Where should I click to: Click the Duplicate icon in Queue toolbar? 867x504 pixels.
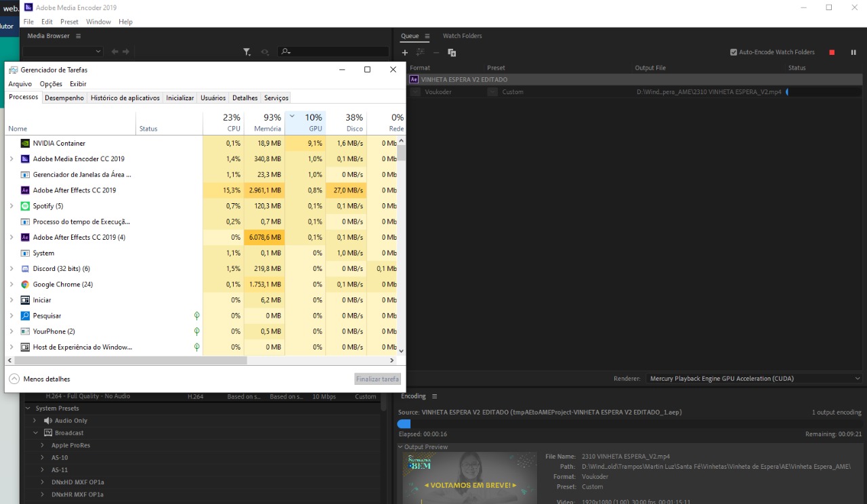452,52
